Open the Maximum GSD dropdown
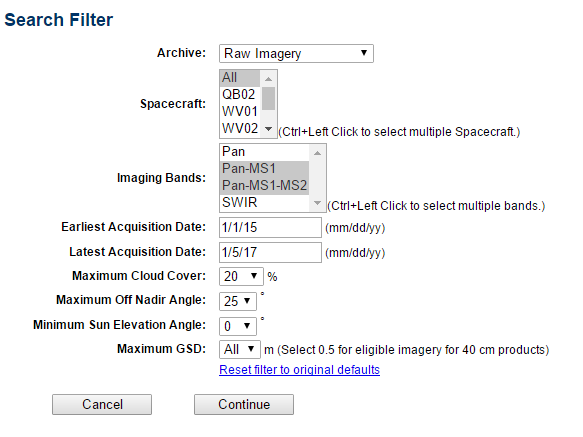The width and height of the screenshot is (583, 437). tap(240, 349)
